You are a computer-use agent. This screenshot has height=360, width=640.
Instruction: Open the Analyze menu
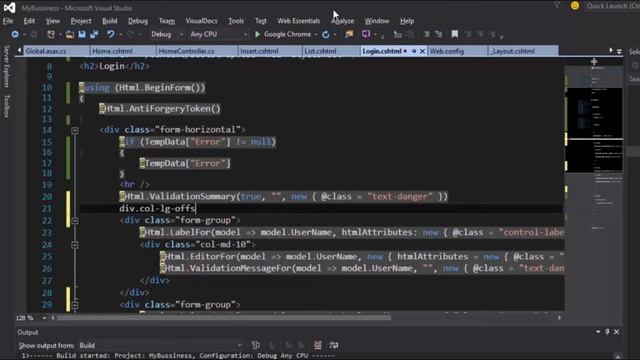point(343,21)
